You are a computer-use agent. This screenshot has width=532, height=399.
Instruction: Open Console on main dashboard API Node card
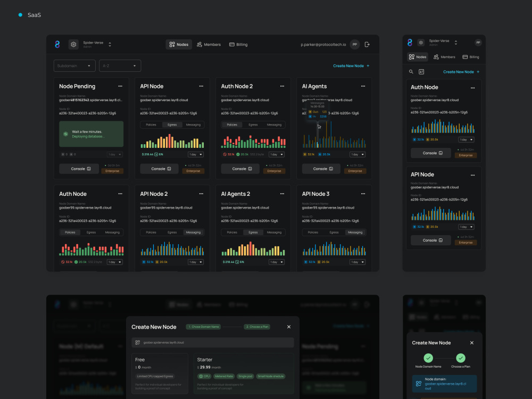point(160,169)
